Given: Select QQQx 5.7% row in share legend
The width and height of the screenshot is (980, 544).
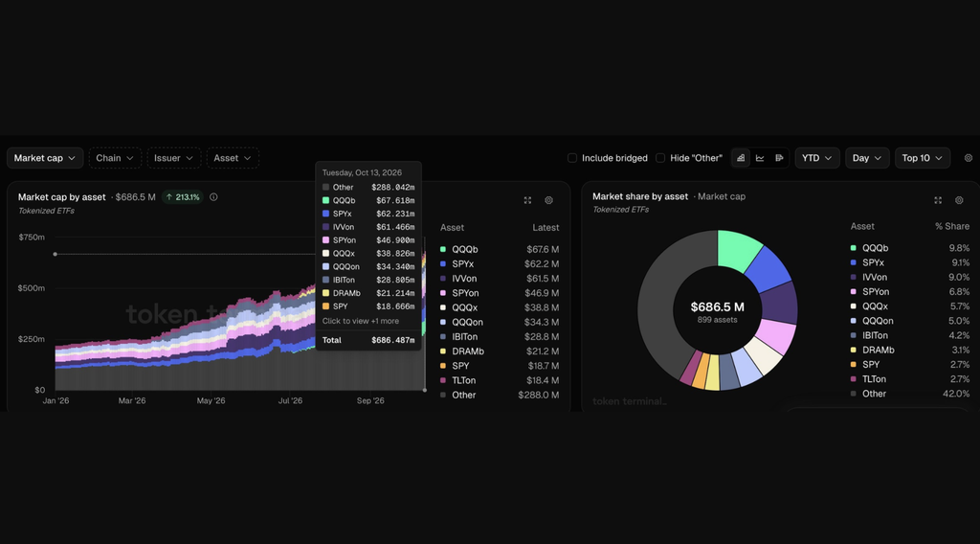Looking at the screenshot, I should tap(910, 306).
